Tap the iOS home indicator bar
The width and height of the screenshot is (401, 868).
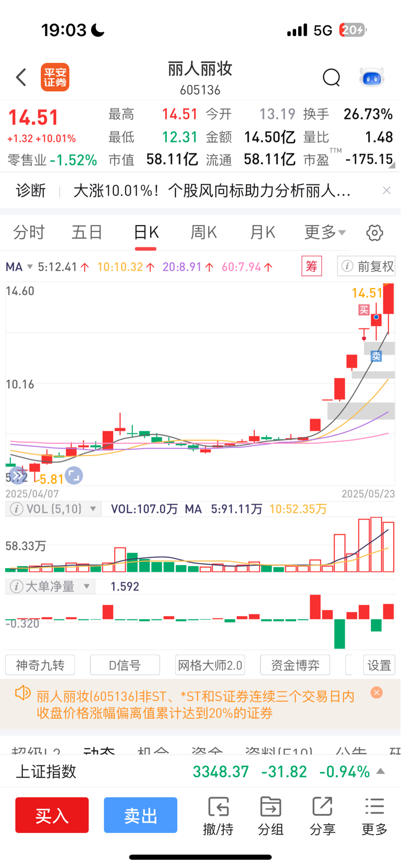coord(200,857)
